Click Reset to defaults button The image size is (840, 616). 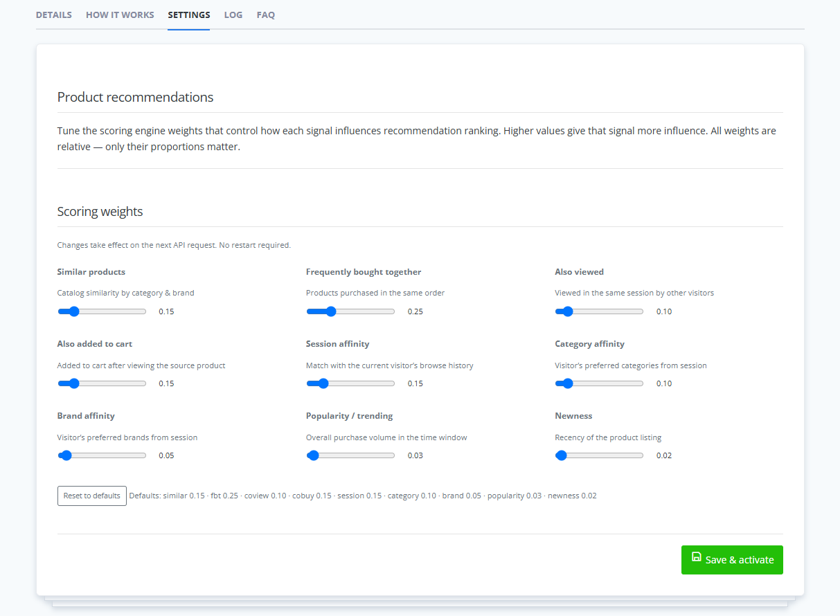point(92,496)
